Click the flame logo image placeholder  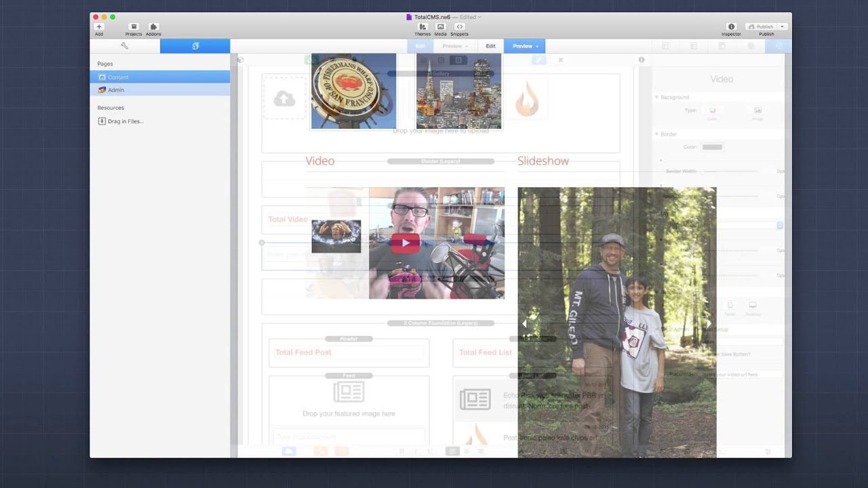click(526, 100)
